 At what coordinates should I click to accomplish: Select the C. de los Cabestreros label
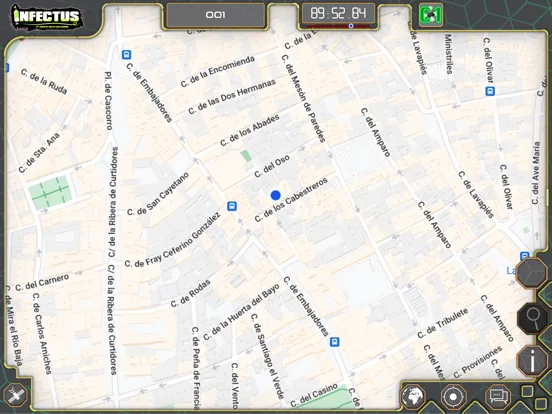click(x=291, y=200)
